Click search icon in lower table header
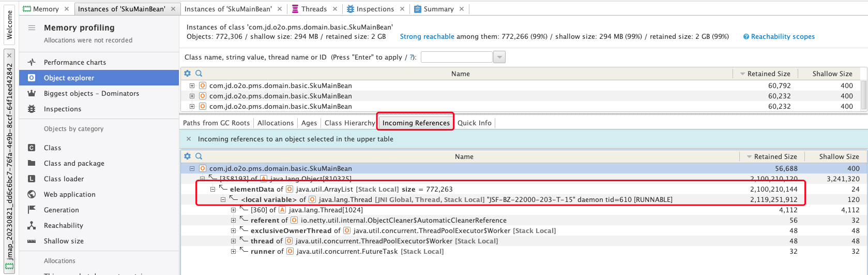Screen dimensions: 868x275 click(x=199, y=156)
